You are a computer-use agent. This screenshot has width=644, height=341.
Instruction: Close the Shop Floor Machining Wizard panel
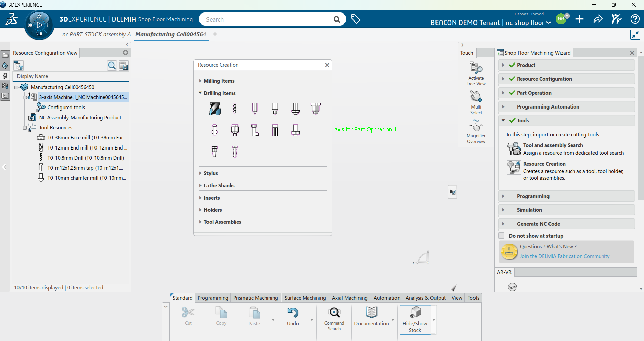[x=632, y=53]
